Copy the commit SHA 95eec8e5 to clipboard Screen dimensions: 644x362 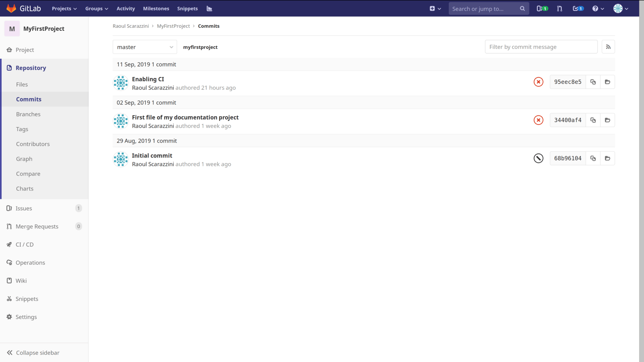593,81
